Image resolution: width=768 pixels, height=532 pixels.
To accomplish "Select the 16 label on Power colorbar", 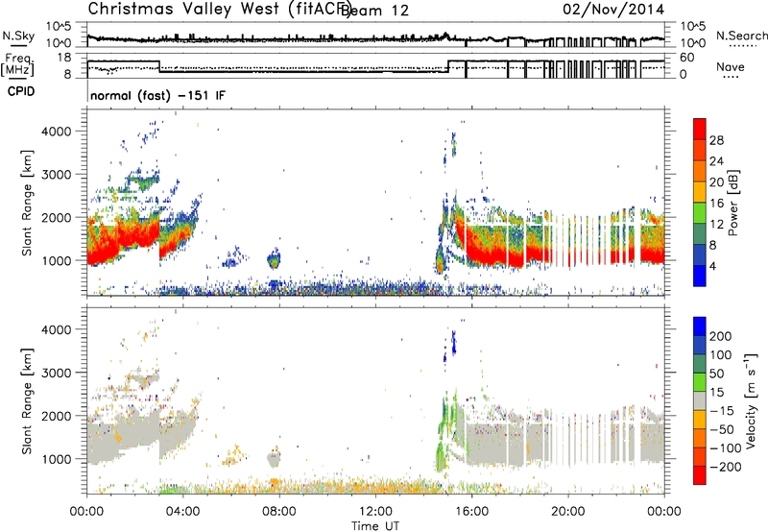I will [716, 204].
